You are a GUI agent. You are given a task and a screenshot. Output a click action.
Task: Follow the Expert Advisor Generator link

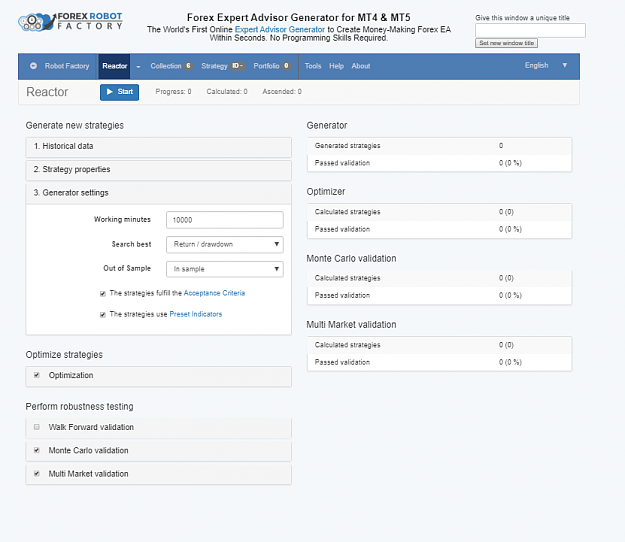280,29
